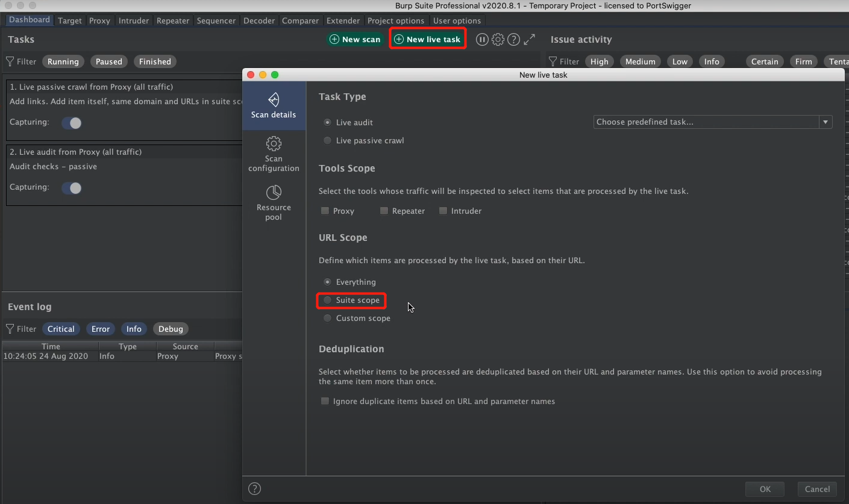This screenshot has height=504, width=849.
Task: Sort event log by Time column
Action: point(51,346)
